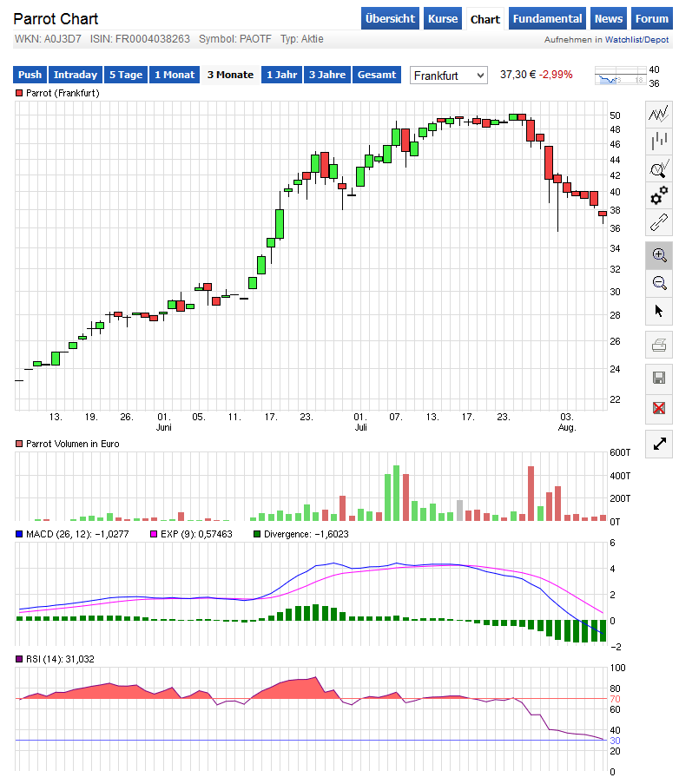Select the 1 Monat time range

pyautogui.click(x=175, y=75)
